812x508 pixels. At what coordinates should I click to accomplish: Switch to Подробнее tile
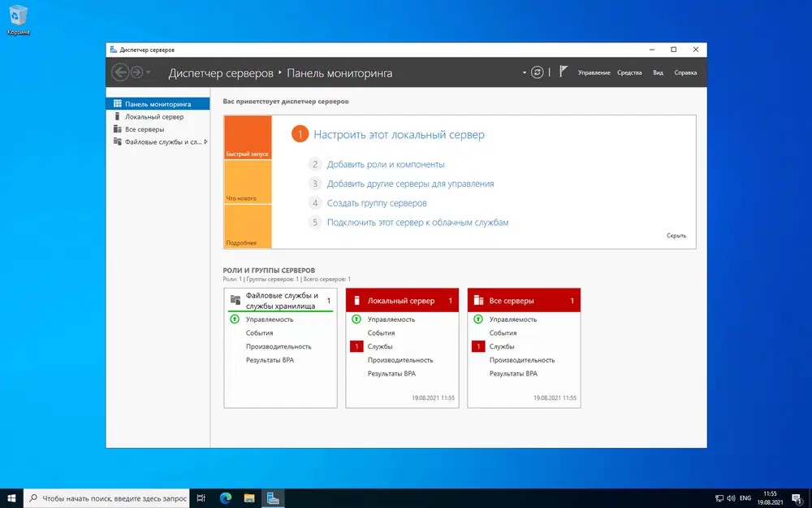pos(248,227)
